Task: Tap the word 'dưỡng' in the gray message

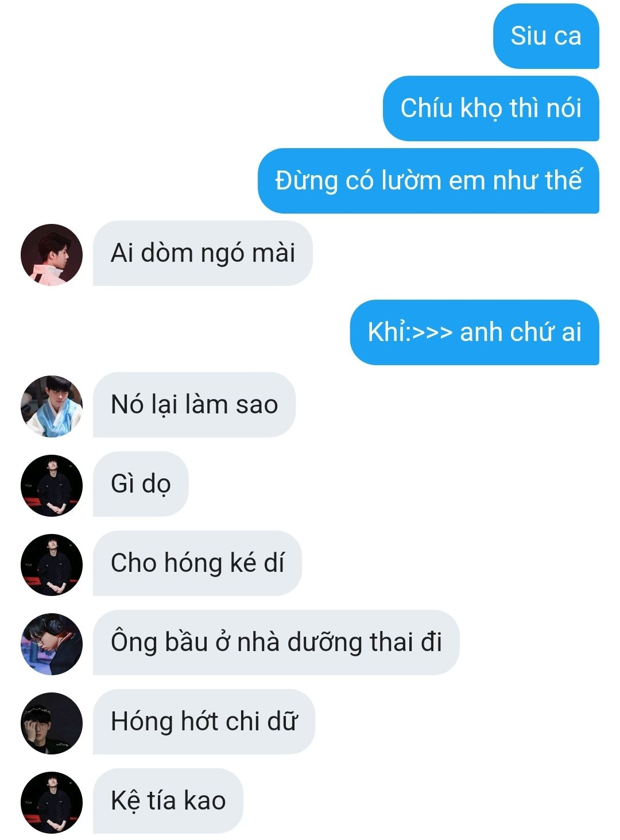Action: click(x=325, y=643)
